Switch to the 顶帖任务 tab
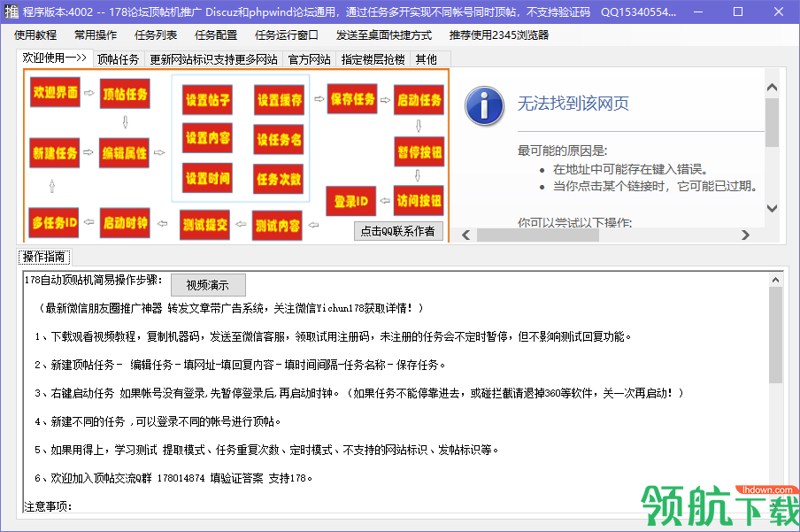 click(x=119, y=59)
